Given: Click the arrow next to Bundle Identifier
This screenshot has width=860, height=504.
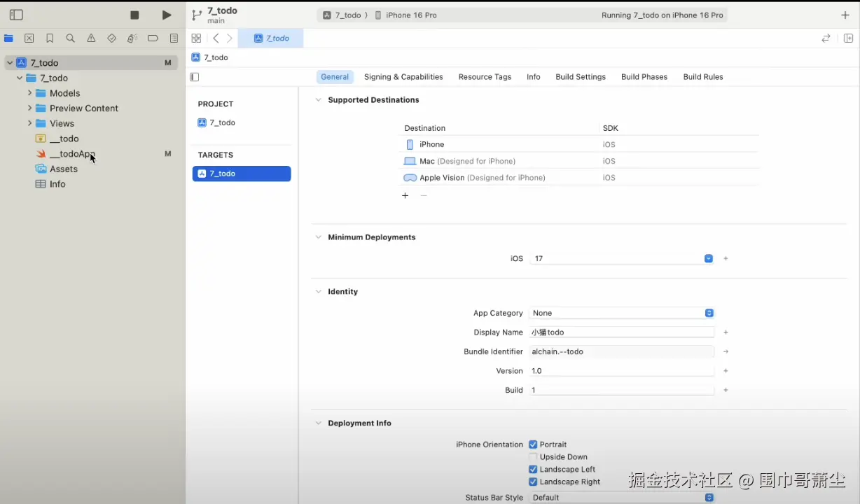Looking at the screenshot, I should [726, 351].
